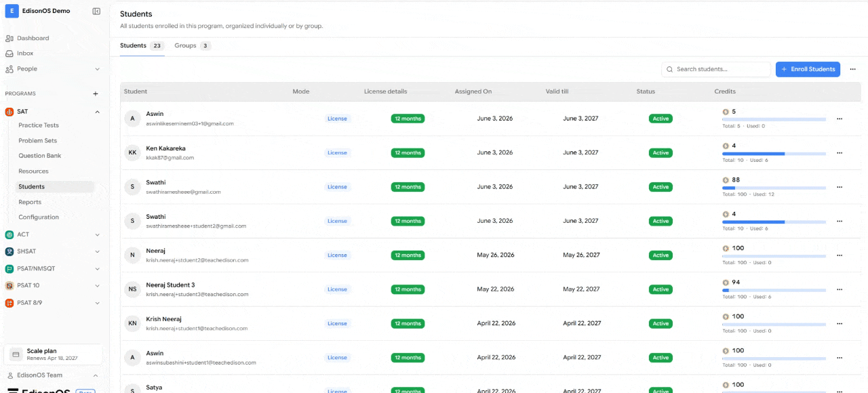Expand the PSAT/NMSQT program
Screen dimensions: 868x393
pyautogui.click(x=97, y=268)
